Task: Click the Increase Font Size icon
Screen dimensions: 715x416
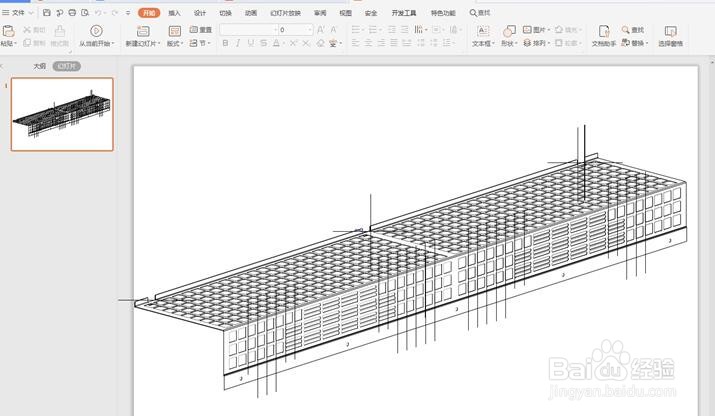Action: pyautogui.click(x=321, y=30)
